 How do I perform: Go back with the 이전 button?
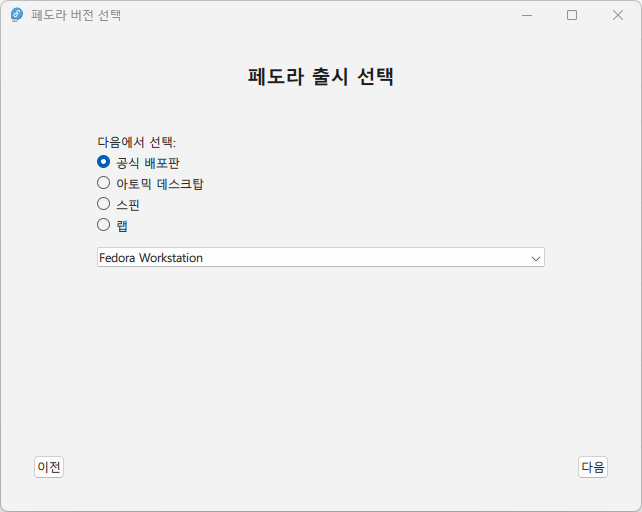tap(49, 467)
